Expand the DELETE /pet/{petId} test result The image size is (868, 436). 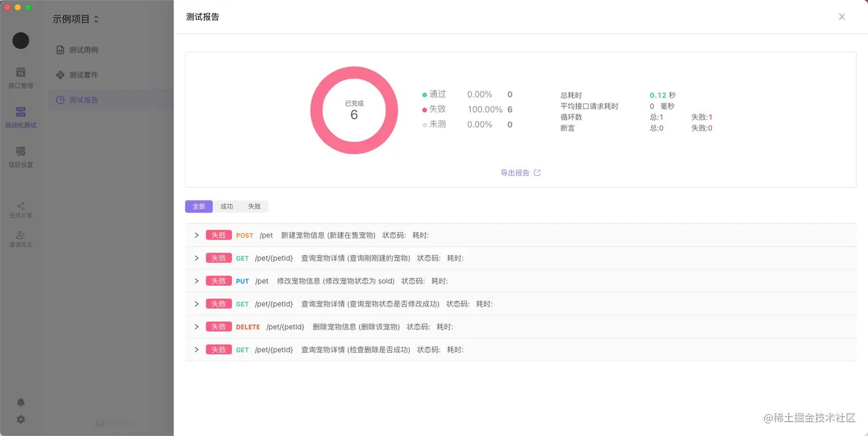(196, 326)
